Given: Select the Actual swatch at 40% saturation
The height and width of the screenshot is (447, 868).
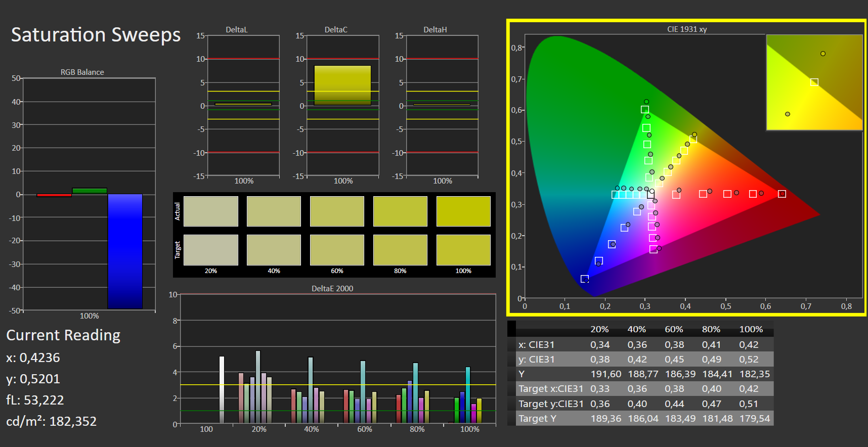Looking at the screenshot, I should click(x=274, y=211).
